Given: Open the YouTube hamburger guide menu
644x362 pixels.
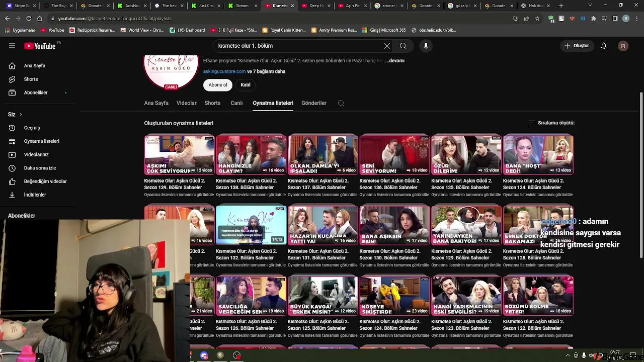Looking at the screenshot, I should coord(12,46).
